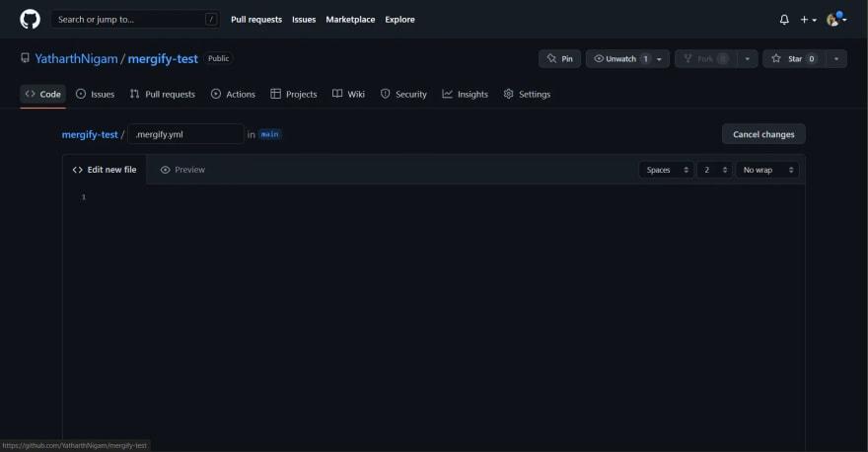The height and width of the screenshot is (452, 868).
Task: Open YatharthNigam owner profile link
Action: 76,58
